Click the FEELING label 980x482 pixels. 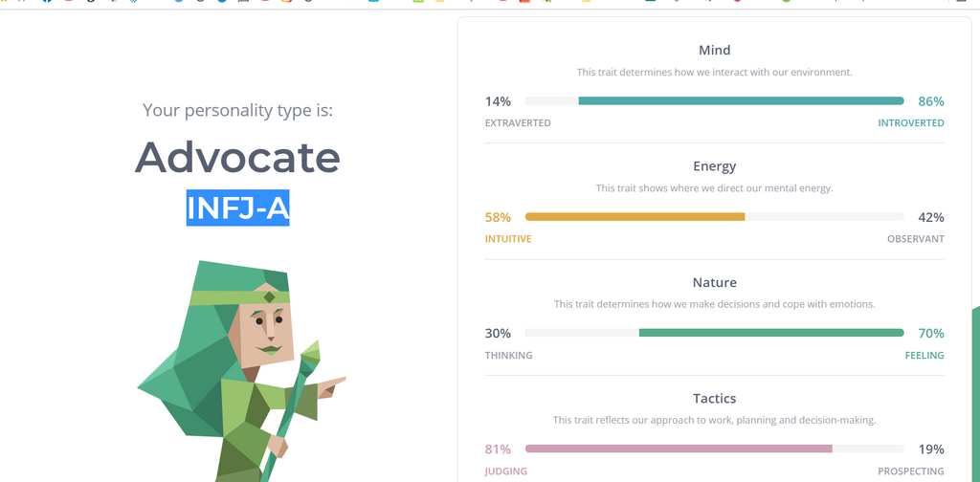click(924, 355)
